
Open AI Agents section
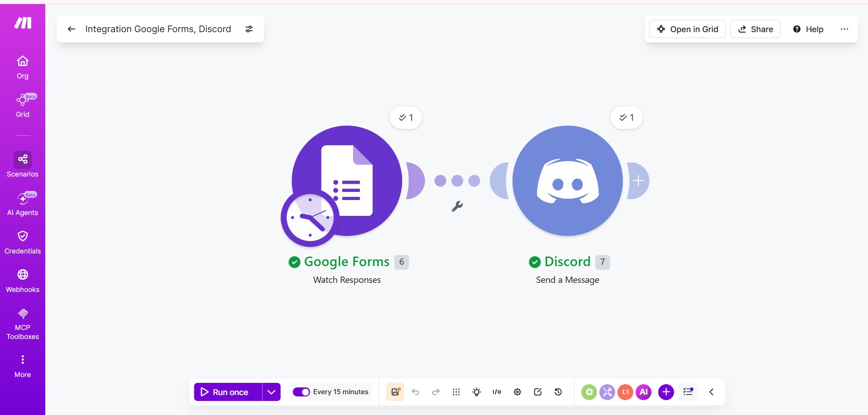[x=23, y=204]
